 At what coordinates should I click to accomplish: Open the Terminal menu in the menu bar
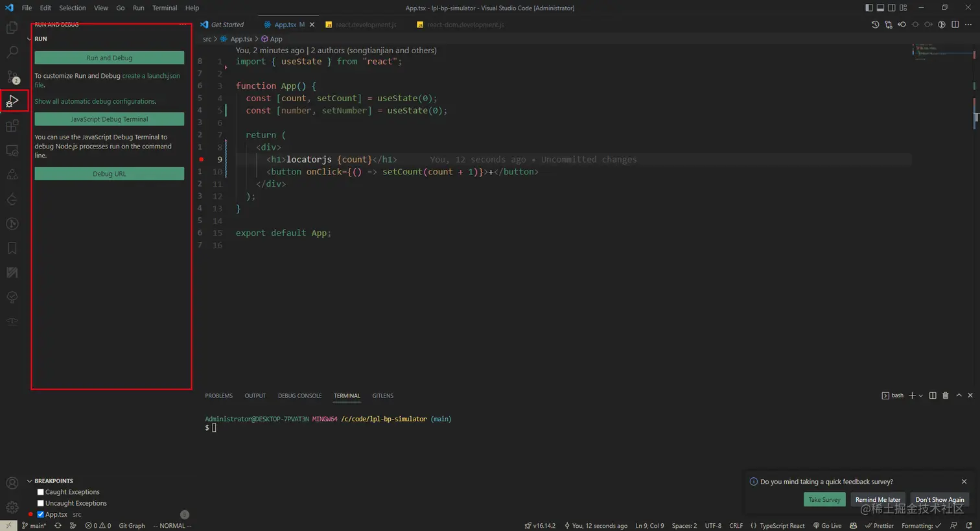[165, 8]
